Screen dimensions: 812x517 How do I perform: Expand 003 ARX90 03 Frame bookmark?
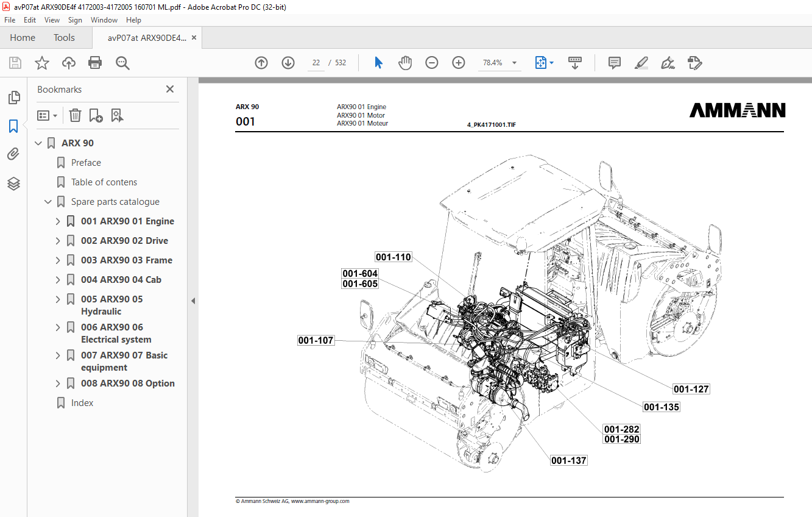58,260
